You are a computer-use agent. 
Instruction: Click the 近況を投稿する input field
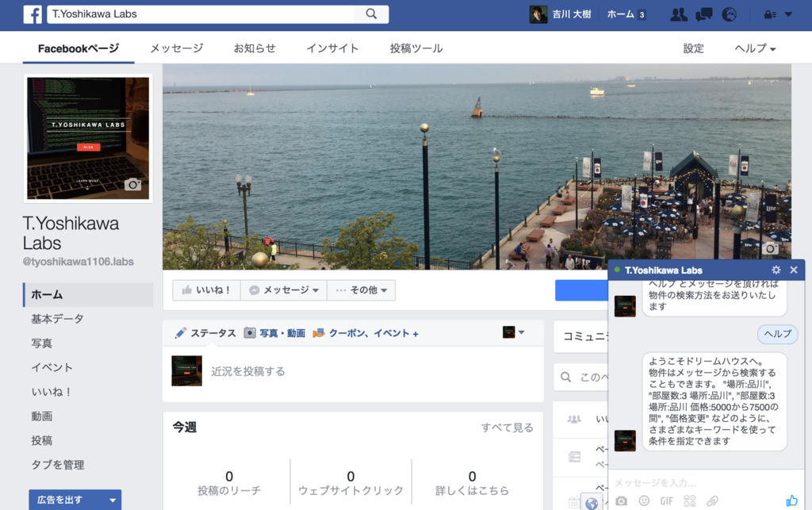point(317,371)
